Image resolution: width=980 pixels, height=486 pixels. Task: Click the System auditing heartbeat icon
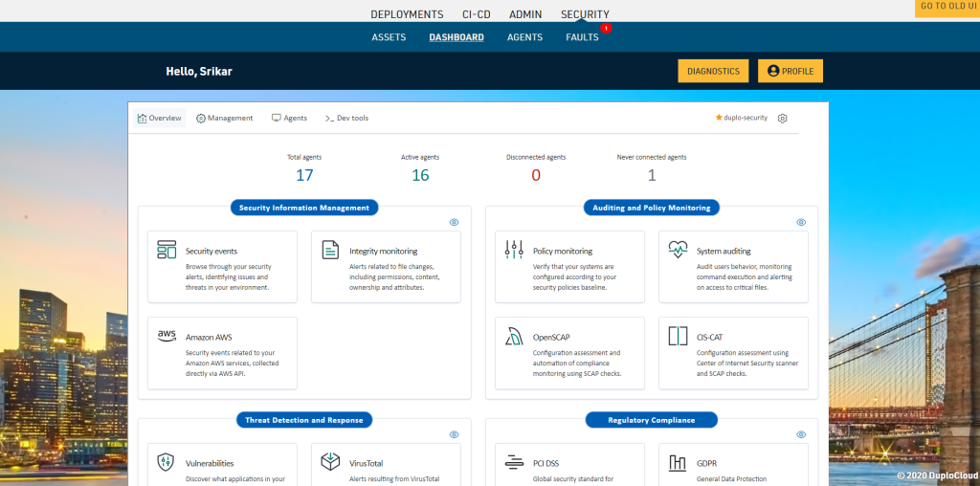(x=678, y=250)
